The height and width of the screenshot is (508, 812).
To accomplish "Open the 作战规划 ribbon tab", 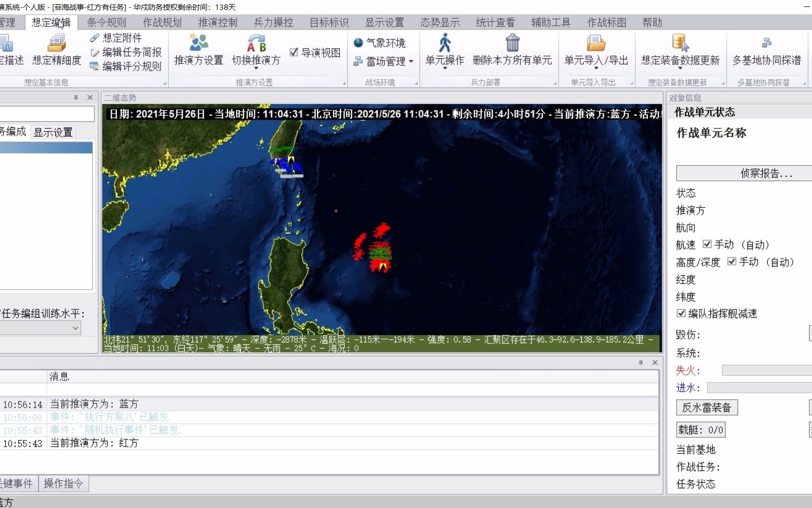I will point(162,22).
